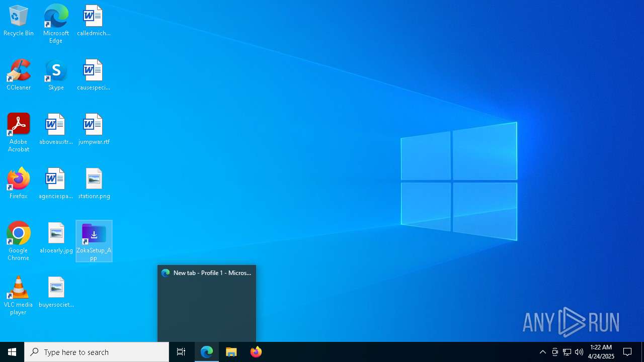The height and width of the screenshot is (362, 644).
Task: Open the network status tray icon
Action: (x=567, y=352)
